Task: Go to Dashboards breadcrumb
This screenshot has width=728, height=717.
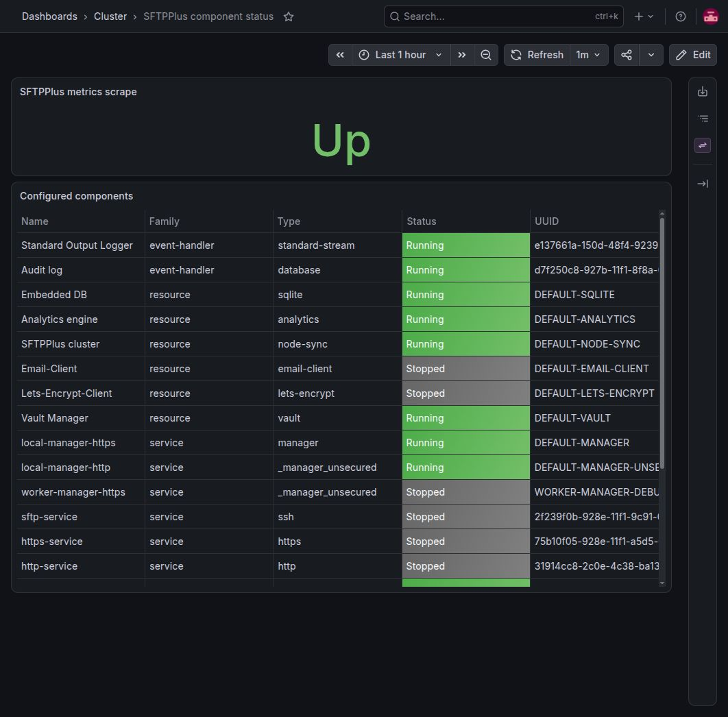Action: point(49,16)
